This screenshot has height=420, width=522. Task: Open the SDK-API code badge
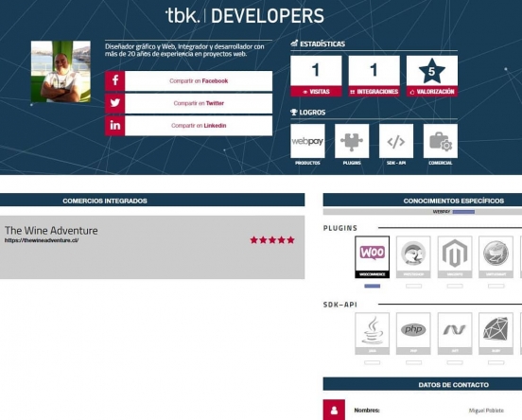point(396,141)
